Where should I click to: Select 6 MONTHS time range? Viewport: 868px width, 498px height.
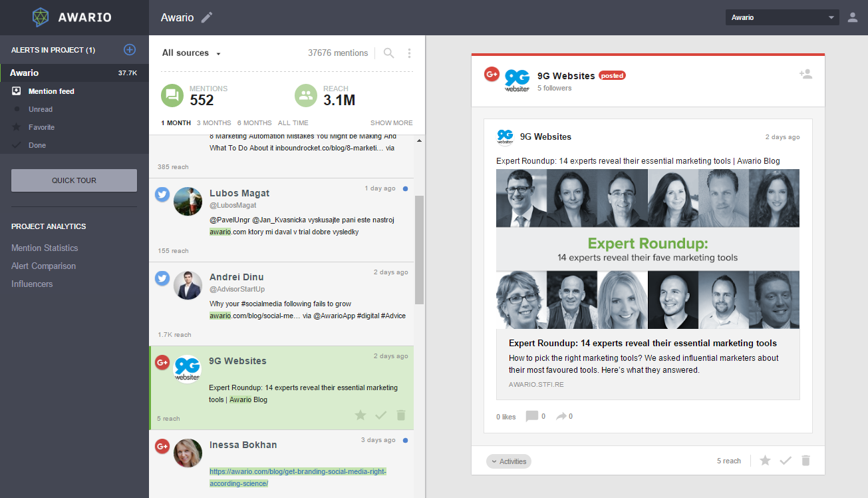point(255,123)
